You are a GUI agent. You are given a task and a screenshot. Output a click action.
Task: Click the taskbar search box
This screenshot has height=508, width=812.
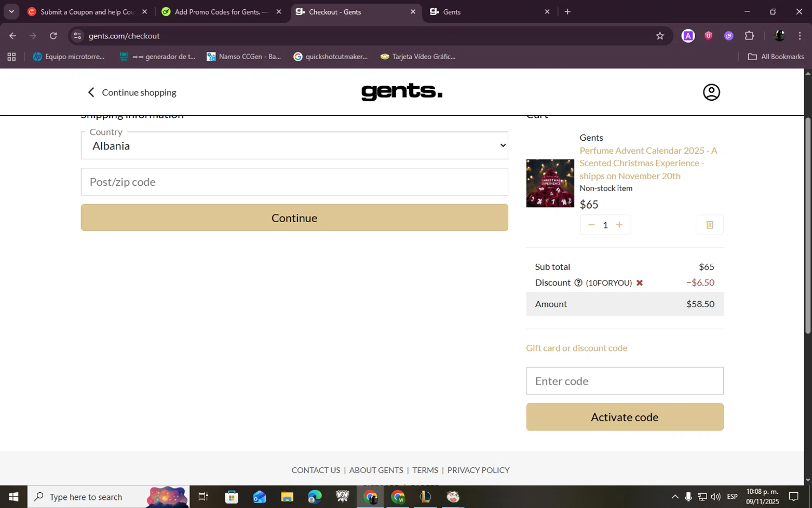[x=108, y=497]
